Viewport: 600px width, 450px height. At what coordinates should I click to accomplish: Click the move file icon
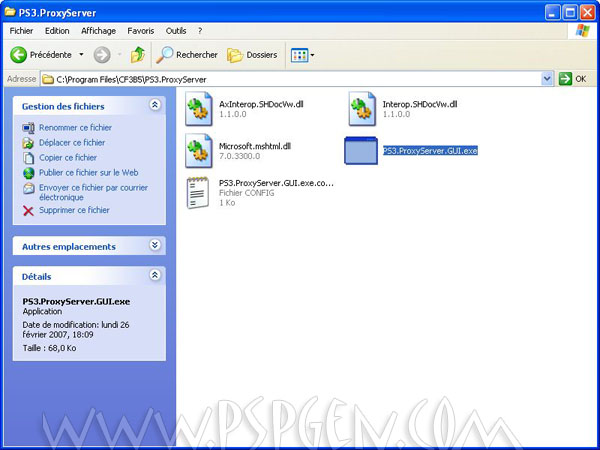(x=29, y=143)
